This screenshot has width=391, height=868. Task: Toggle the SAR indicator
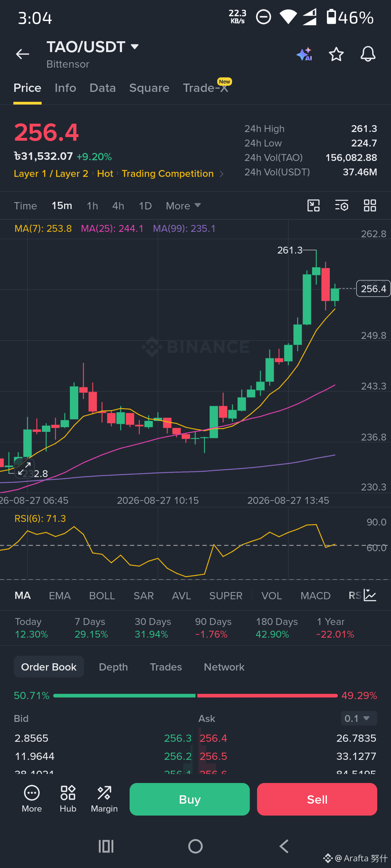[x=144, y=596]
